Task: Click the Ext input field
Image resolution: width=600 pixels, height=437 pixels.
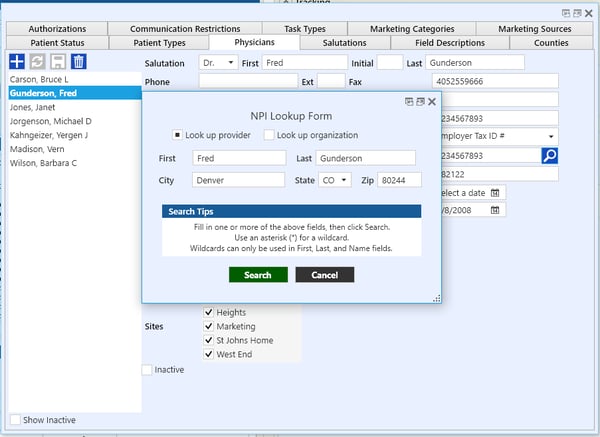Action: 331,81
